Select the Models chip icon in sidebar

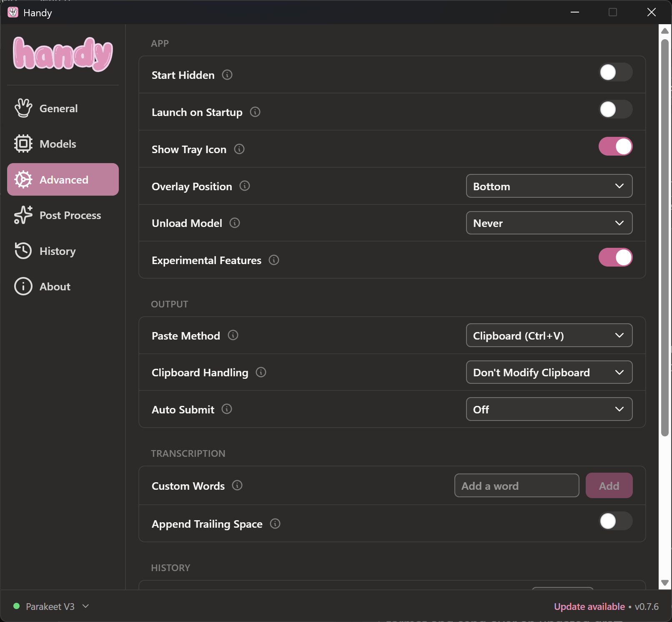[23, 144]
